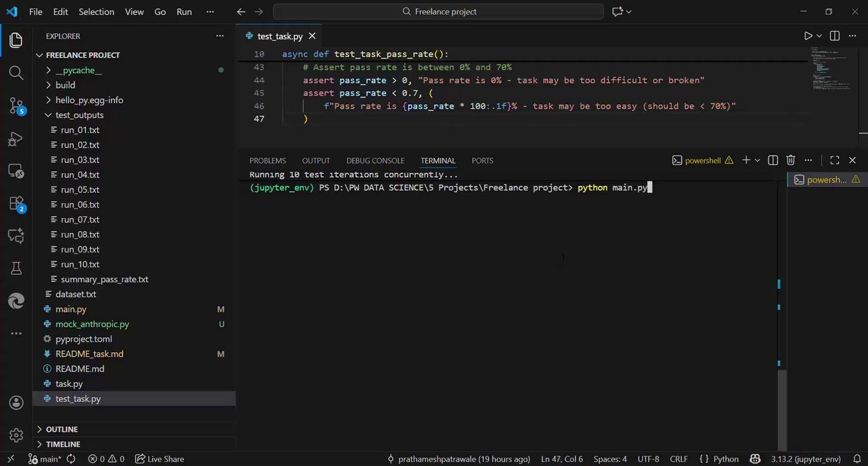Image resolution: width=868 pixels, height=466 pixels.
Task: Switch to the PROBLEMS tab
Action: click(x=268, y=161)
